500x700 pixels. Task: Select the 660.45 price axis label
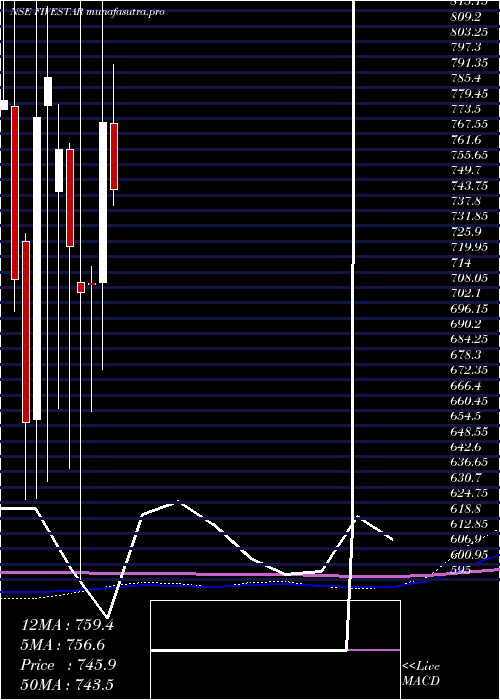click(468, 402)
